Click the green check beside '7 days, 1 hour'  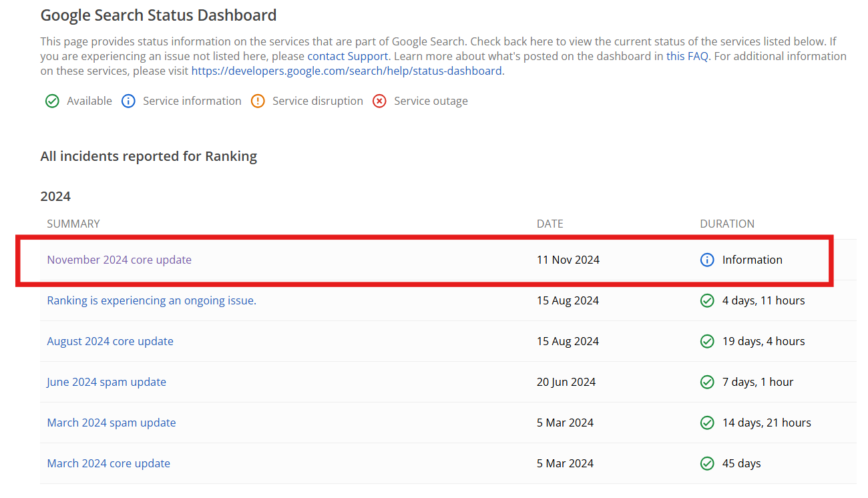click(707, 382)
